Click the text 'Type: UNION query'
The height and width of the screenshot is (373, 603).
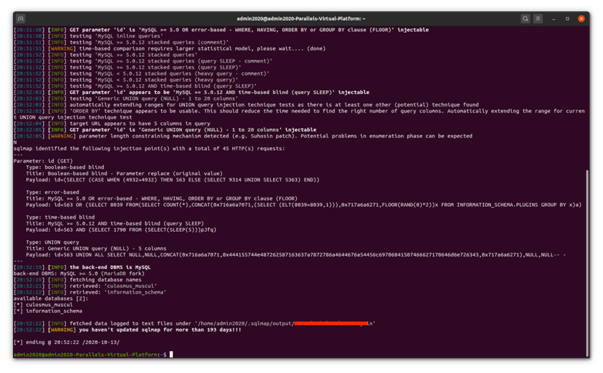tap(52, 242)
